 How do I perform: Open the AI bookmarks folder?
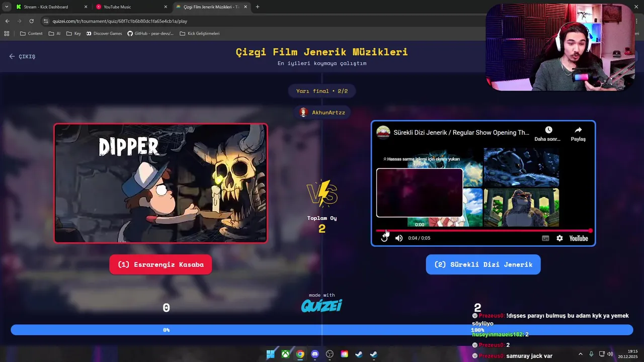coord(54,34)
